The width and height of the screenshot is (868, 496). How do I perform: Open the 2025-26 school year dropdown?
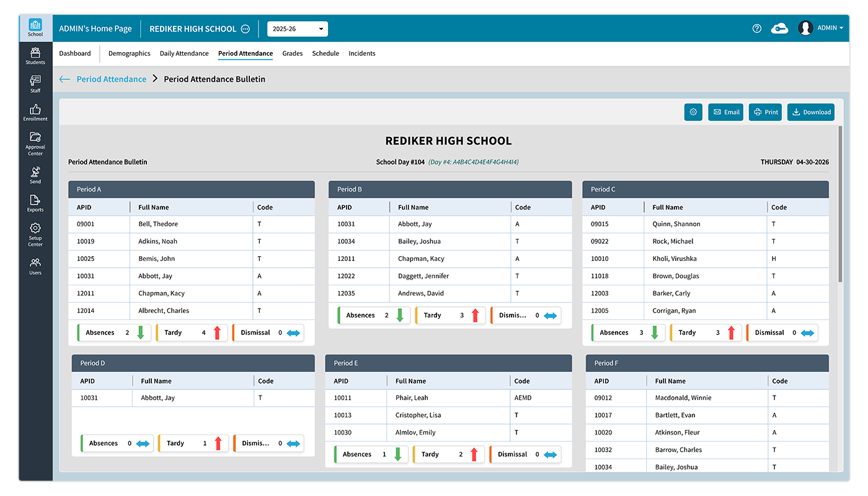pyautogui.click(x=298, y=29)
